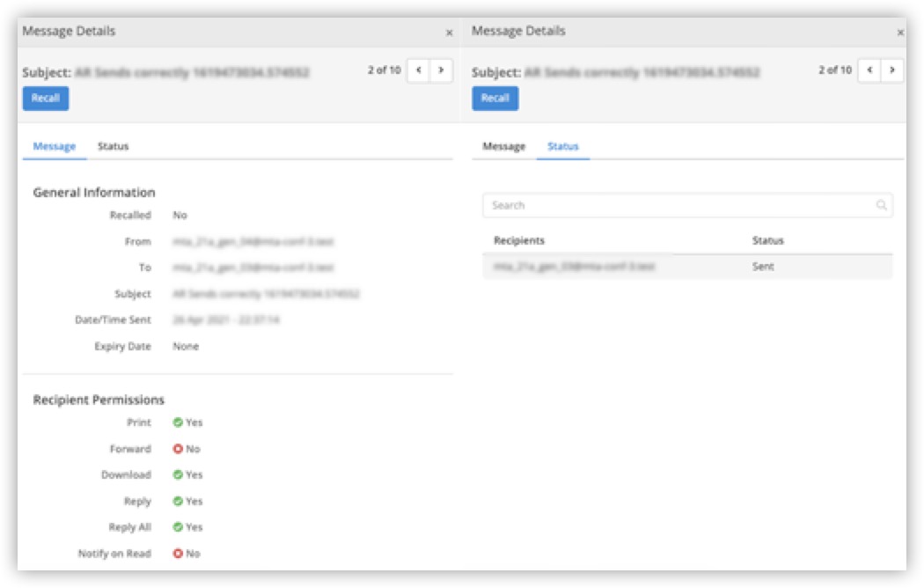Viewport: 924px width, 588px height.
Task: Go to next message in right panel
Action: [891, 70]
